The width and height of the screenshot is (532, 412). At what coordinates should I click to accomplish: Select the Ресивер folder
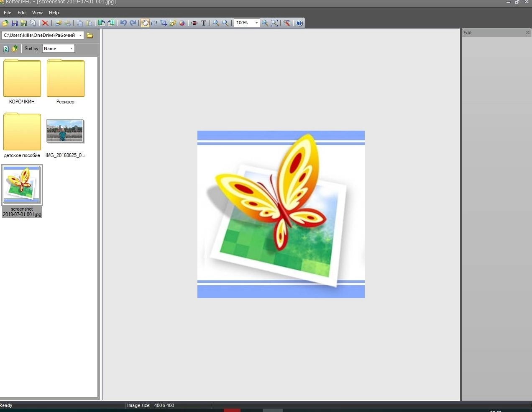[66, 82]
